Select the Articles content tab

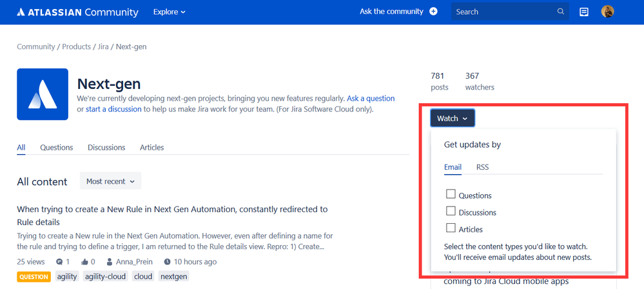152,148
